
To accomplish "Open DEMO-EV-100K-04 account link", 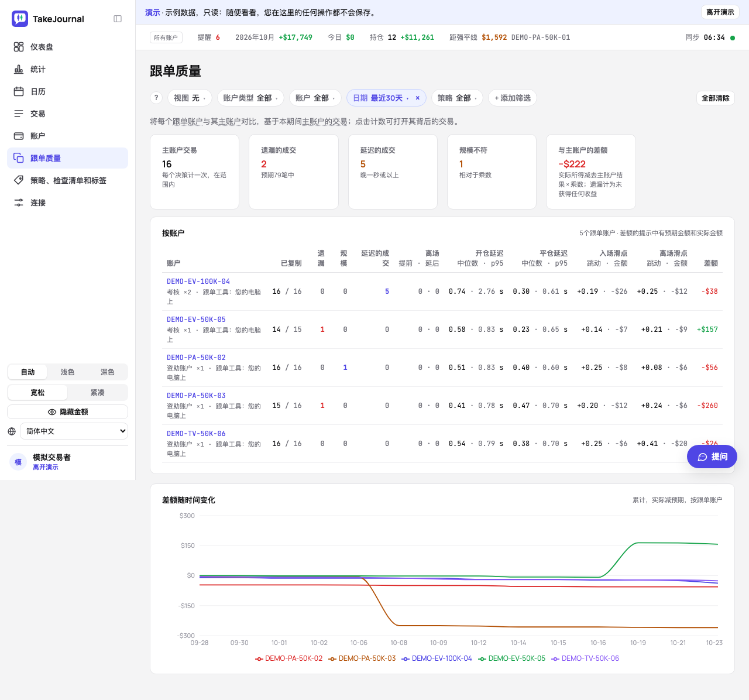I will point(198,282).
